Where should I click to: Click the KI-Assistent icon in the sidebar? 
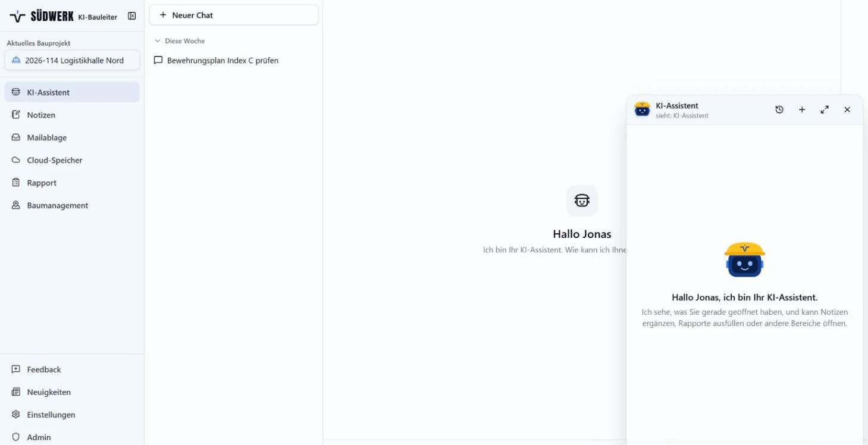16,92
